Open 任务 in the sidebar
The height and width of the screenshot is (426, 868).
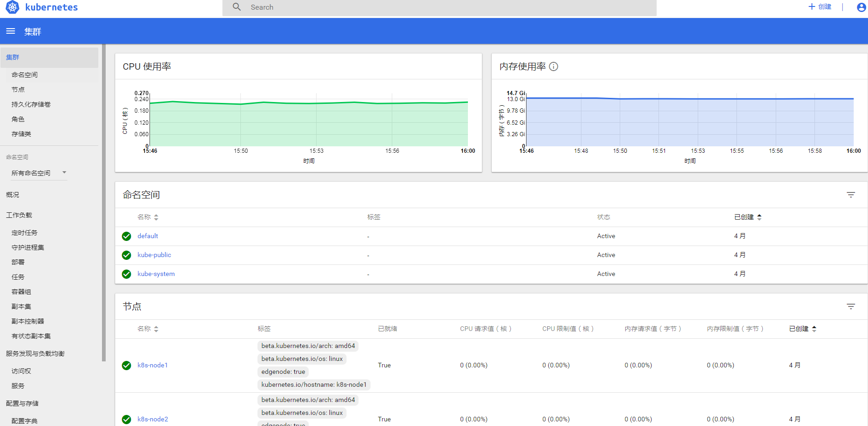click(x=18, y=277)
